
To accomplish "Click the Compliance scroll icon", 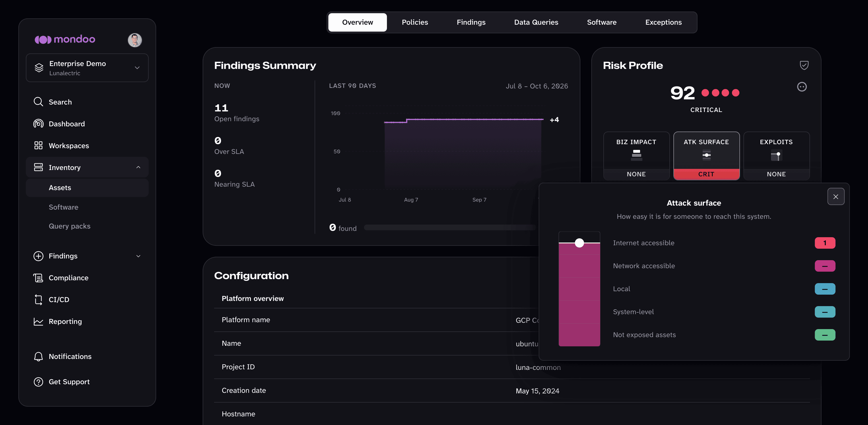I will pos(38,278).
